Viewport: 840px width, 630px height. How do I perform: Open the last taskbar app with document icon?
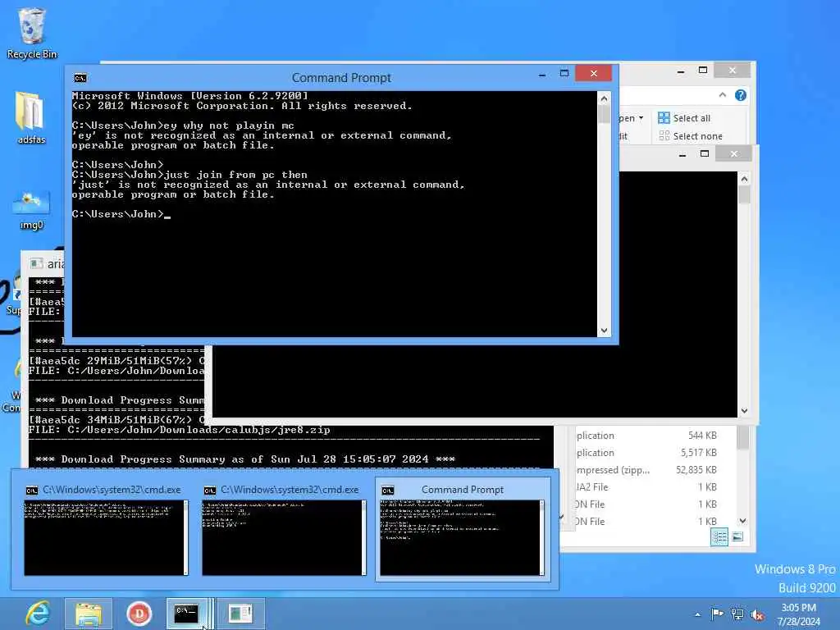point(240,614)
